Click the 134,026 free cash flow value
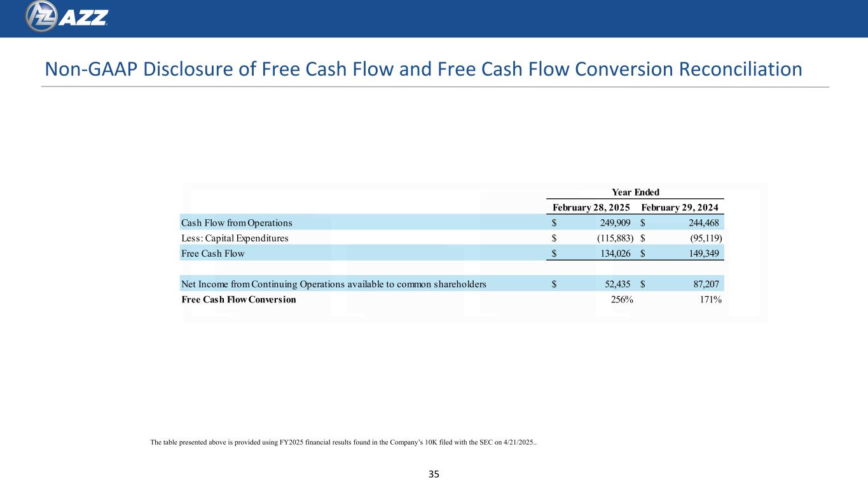The width and height of the screenshot is (868, 488). point(613,254)
